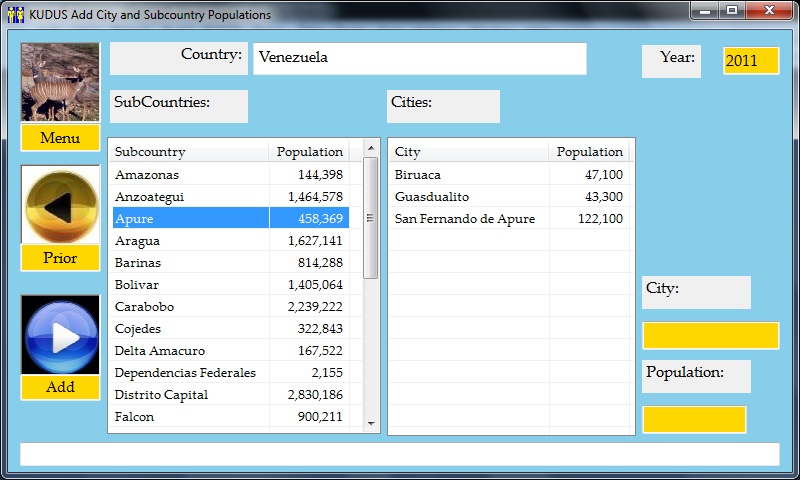Click the Country field showing Venezuela
The height and width of the screenshot is (480, 800).
(x=419, y=58)
